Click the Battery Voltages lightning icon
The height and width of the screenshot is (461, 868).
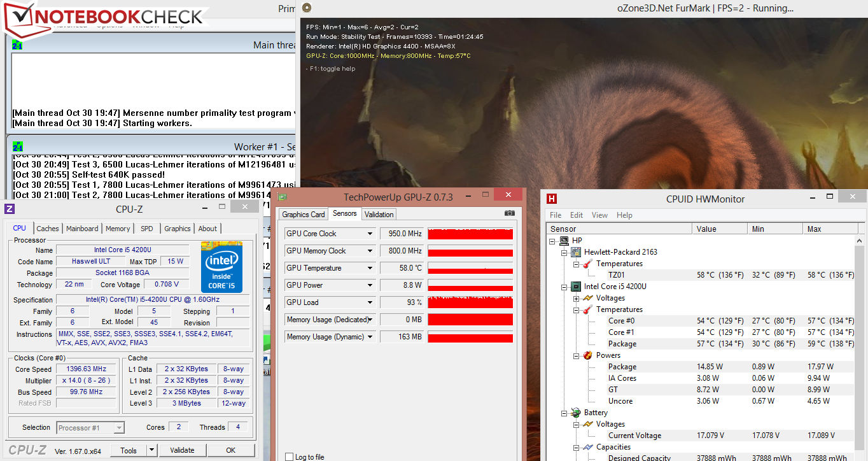[588, 424]
